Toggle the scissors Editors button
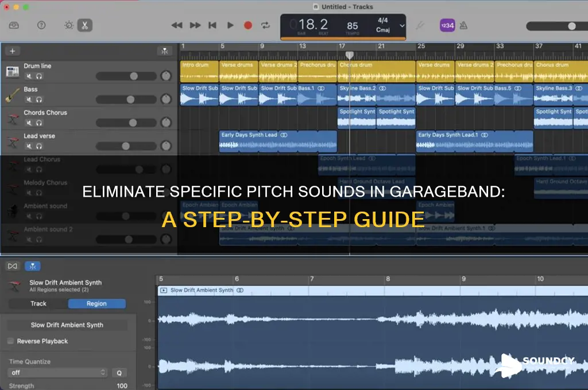Screen dimensions: 588x390 click(85, 25)
